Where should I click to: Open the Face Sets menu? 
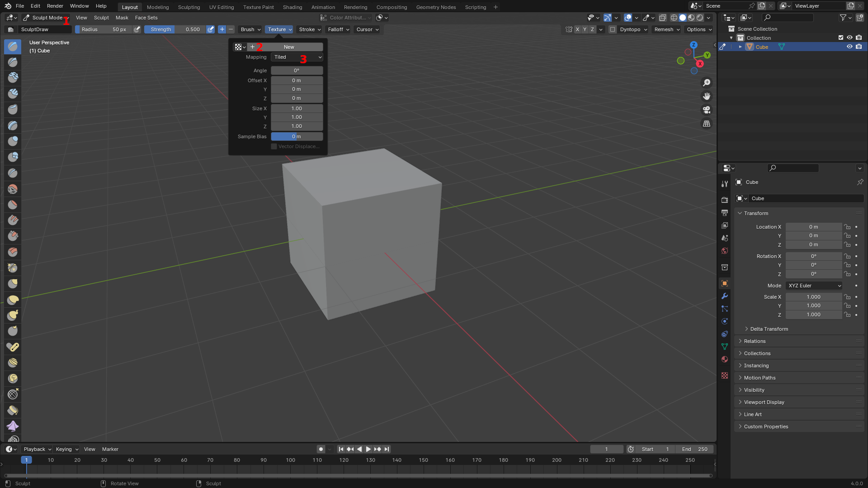click(146, 18)
